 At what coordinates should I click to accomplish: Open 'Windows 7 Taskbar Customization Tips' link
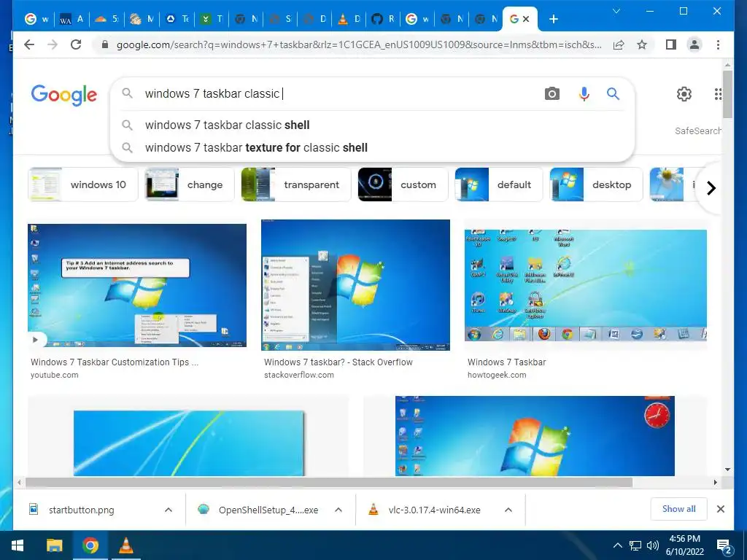pos(115,362)
